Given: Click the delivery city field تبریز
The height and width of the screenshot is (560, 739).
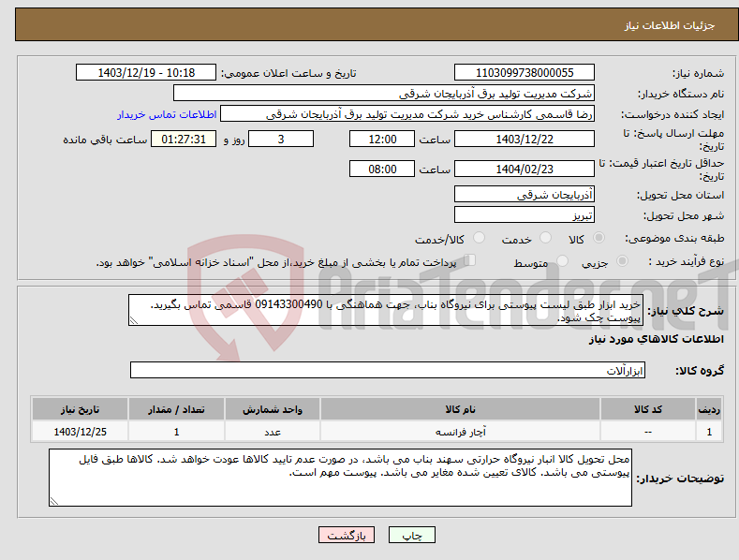Looking at the screenshot, I should click(525, 215).
